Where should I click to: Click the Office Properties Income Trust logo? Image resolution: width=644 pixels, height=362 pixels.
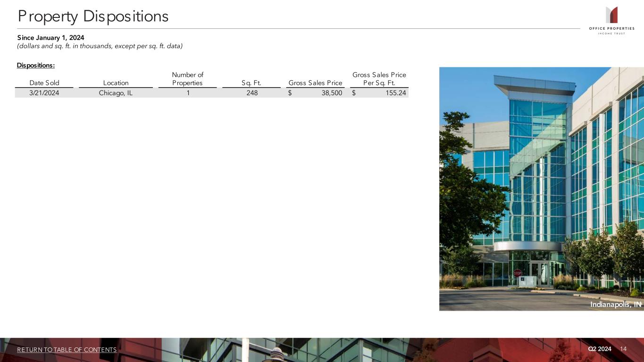coord(611,21)
